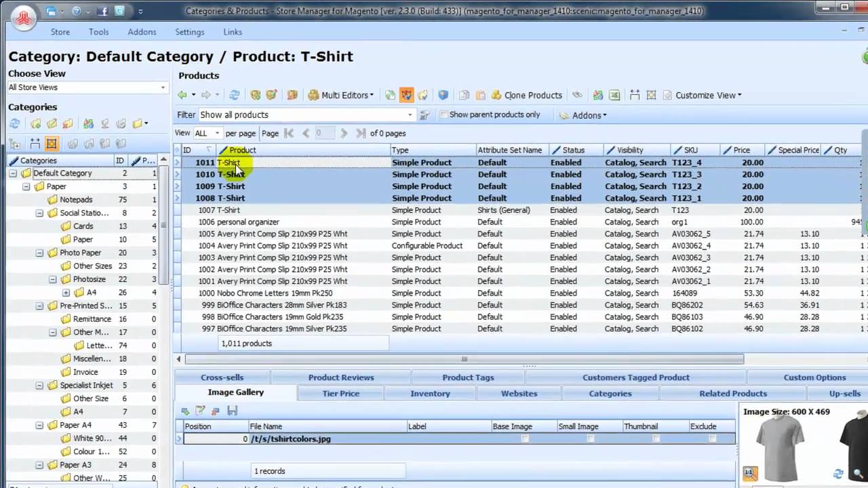Screen dimensions: 868x488
Task: Click the Store Manager application logo button
Action: pyautogui.click(x=24, y=18)
